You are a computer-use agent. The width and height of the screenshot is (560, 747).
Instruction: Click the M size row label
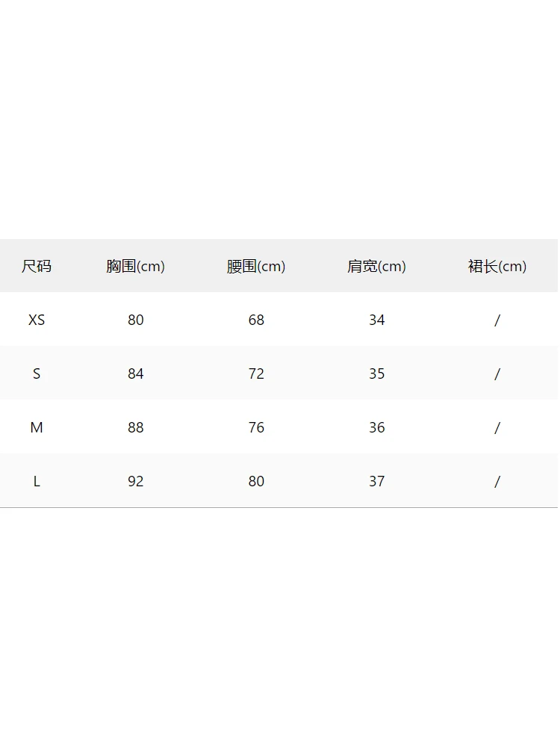coord(37,427)
